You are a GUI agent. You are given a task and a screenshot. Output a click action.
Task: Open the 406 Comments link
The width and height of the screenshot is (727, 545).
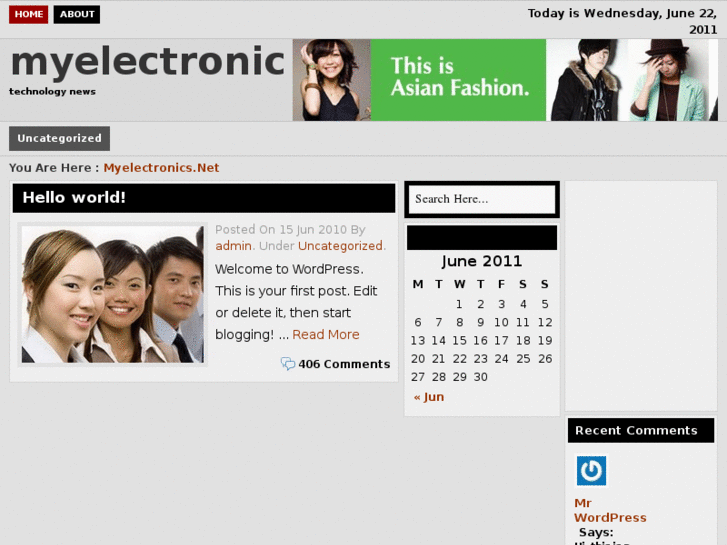pos(344,364)
